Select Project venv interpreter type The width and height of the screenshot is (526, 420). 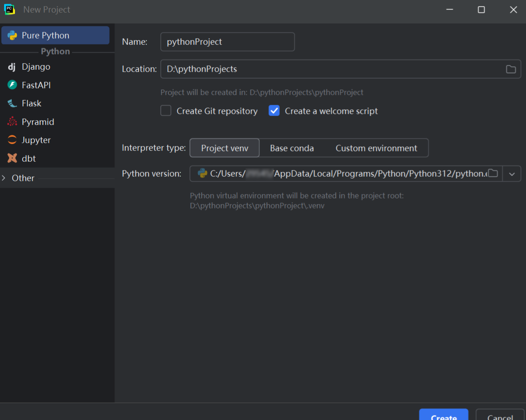point(224,148)
